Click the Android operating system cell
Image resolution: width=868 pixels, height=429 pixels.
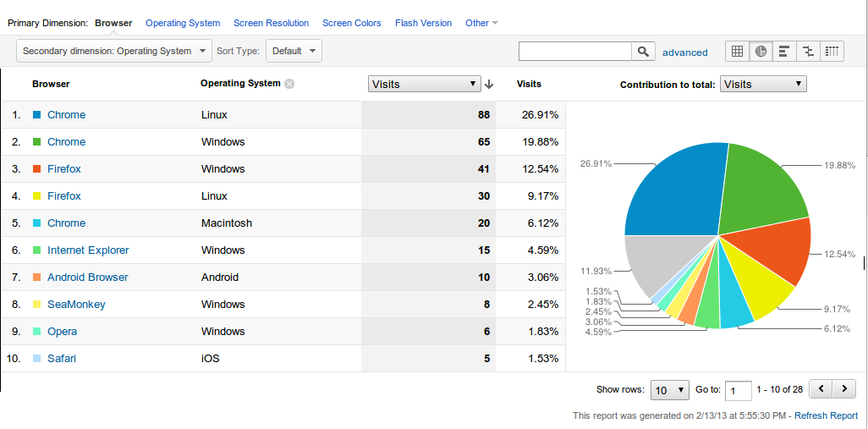[x=220, y=278]
